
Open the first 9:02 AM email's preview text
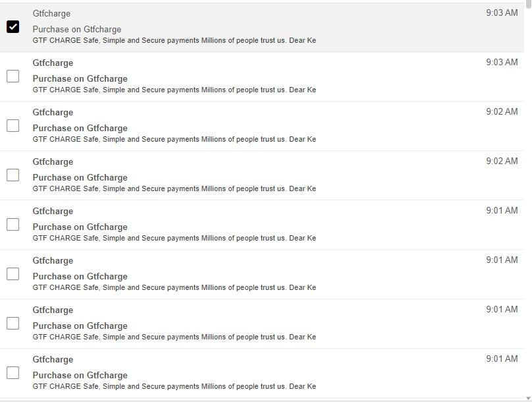[x=174, y=139]
